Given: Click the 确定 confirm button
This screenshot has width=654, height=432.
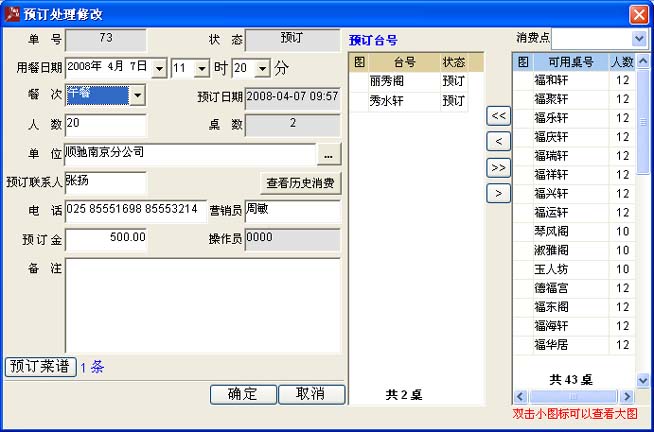Looking at the screenshot, I should point(242,394).
